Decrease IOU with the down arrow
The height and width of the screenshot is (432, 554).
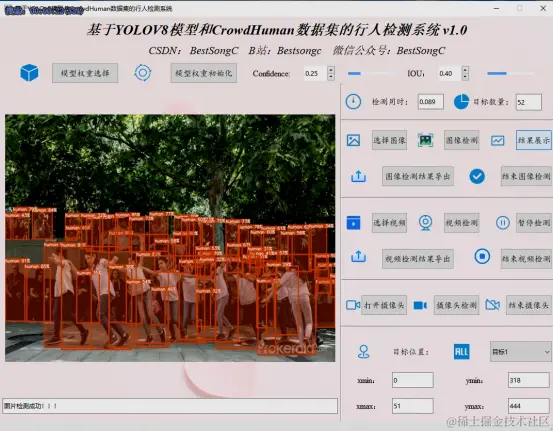465,77
